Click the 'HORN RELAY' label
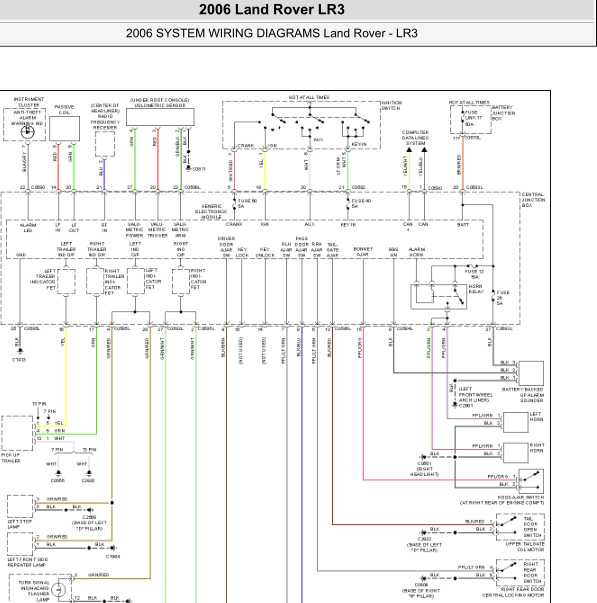This screenshot has height=603, width=597. tap(476, 289)
